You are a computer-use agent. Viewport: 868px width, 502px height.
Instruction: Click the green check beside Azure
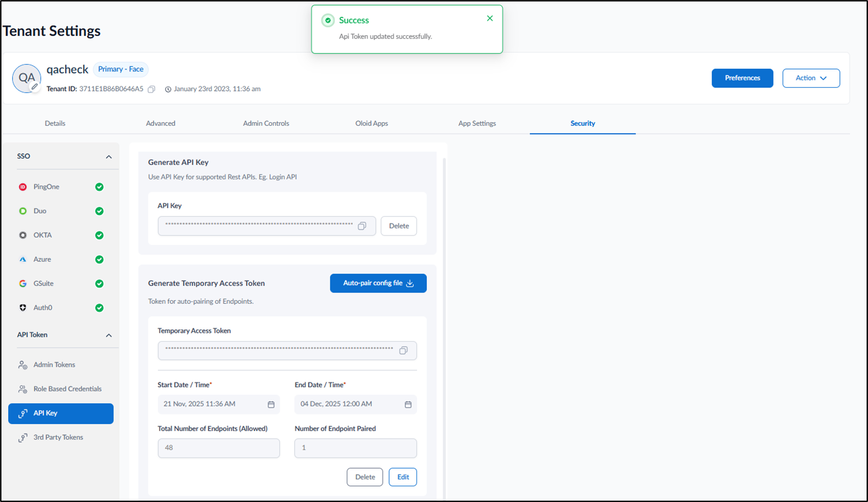(99, 259)
